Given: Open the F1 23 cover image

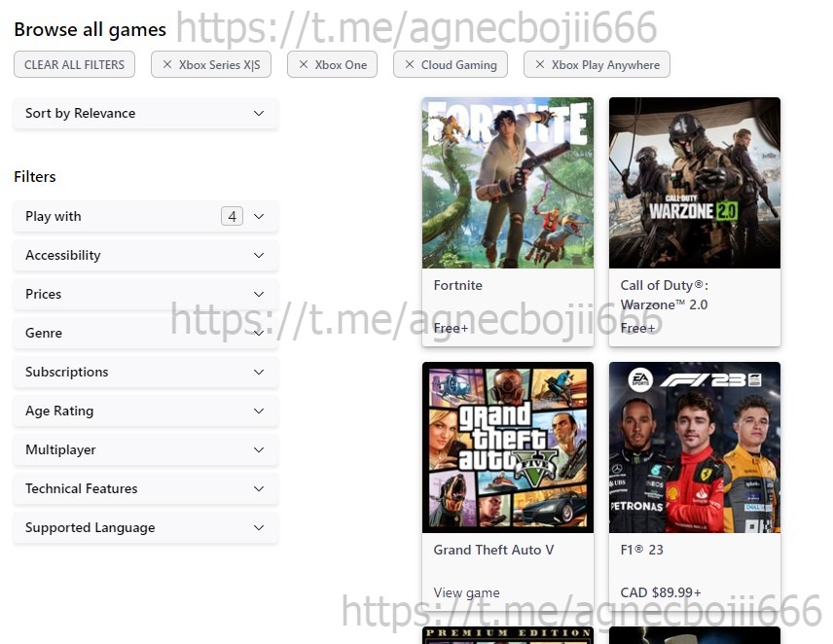Looking at the screenshot, I should 695,447.
